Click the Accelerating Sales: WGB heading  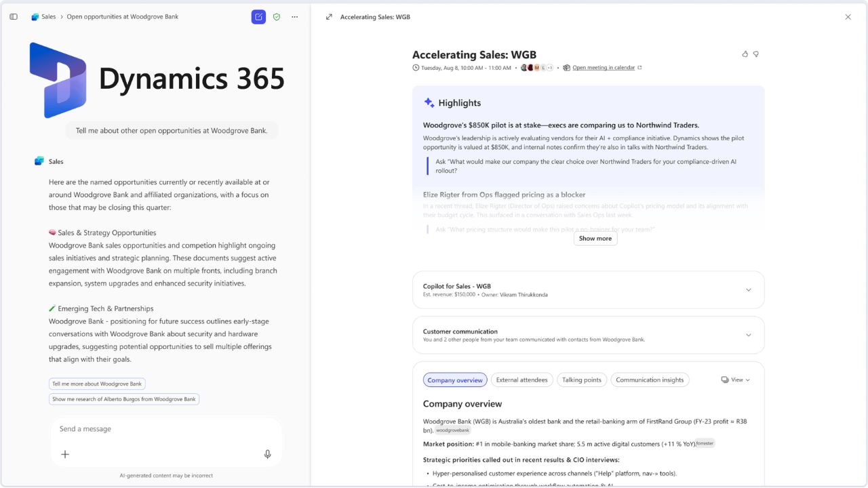pos(474,55)
